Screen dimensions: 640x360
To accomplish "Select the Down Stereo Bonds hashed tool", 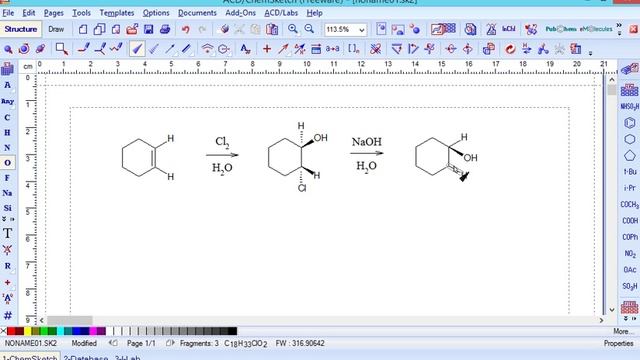I will 153,49.
